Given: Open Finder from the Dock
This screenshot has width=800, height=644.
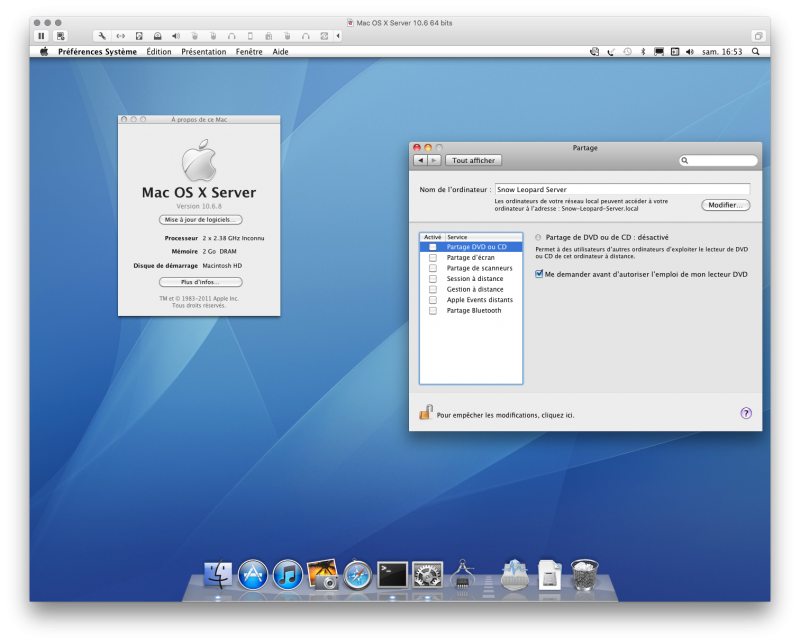Looking at the screenshot, I should 218,575.
